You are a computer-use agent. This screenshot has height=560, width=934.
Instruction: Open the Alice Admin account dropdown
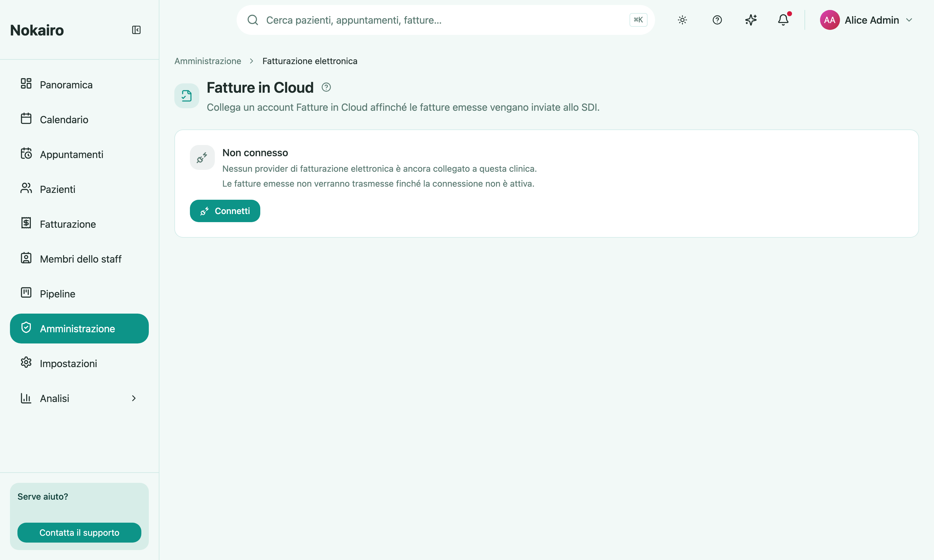click(x=867, y=20)
